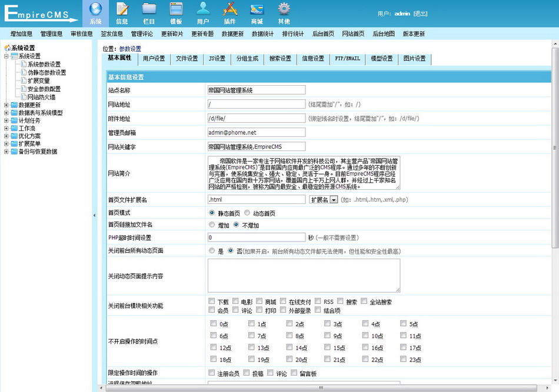The width and height of the screenshot is (559, 392).
Task: Click the page icon beside 安全参数配置
Action: (24, 89)
